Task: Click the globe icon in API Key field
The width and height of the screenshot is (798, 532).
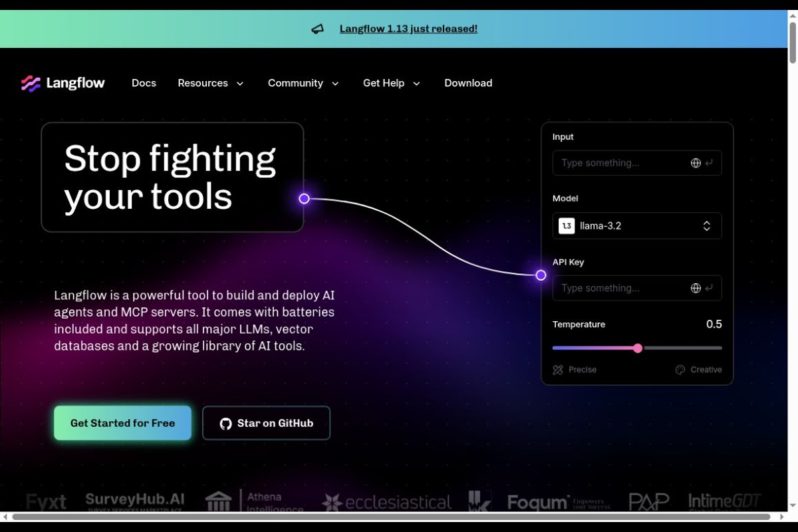Action: click(x=696, y=288)
